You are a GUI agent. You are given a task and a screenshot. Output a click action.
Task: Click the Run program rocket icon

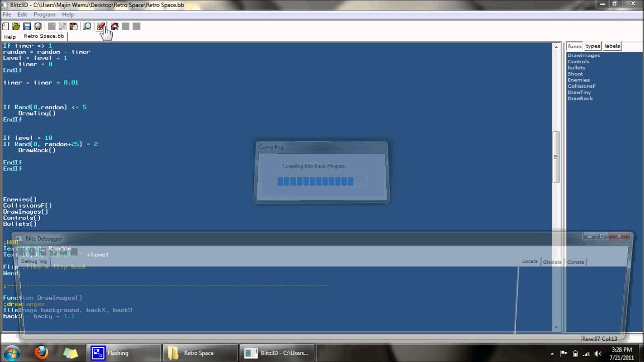pos(101,26)
